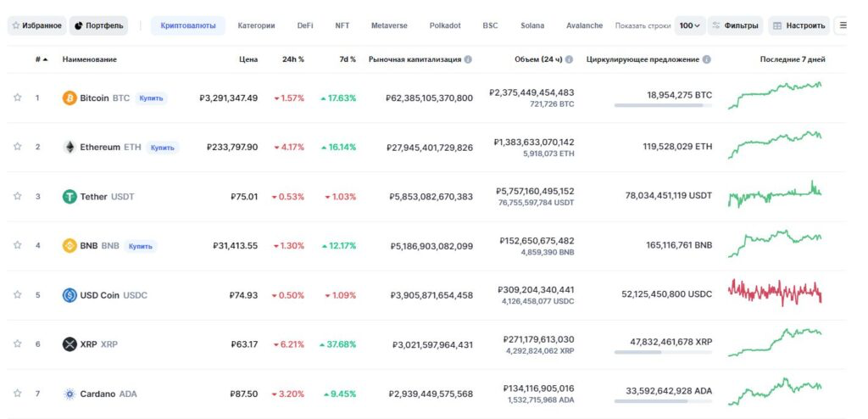Viewport: 868px width, 419px height.
Task: Open the Портфель portfolio button
Action: click(98, 25)
